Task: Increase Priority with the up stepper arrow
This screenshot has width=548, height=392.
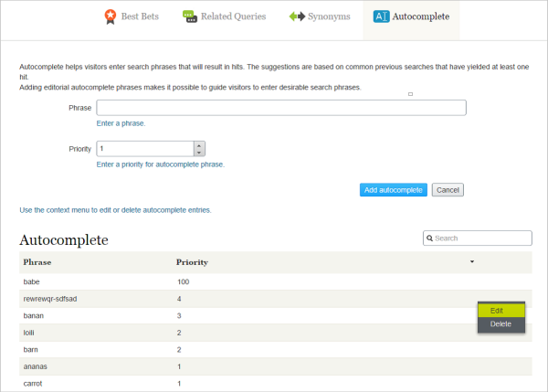Action: click(x=199, y=144)
